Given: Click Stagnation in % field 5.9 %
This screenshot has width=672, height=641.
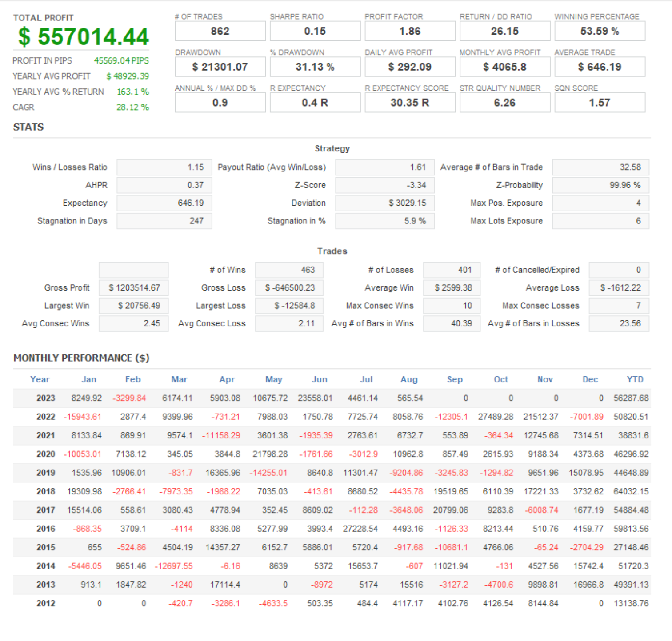Looking at the screenshot, I should pyautogui.click(x=385, y=221).
